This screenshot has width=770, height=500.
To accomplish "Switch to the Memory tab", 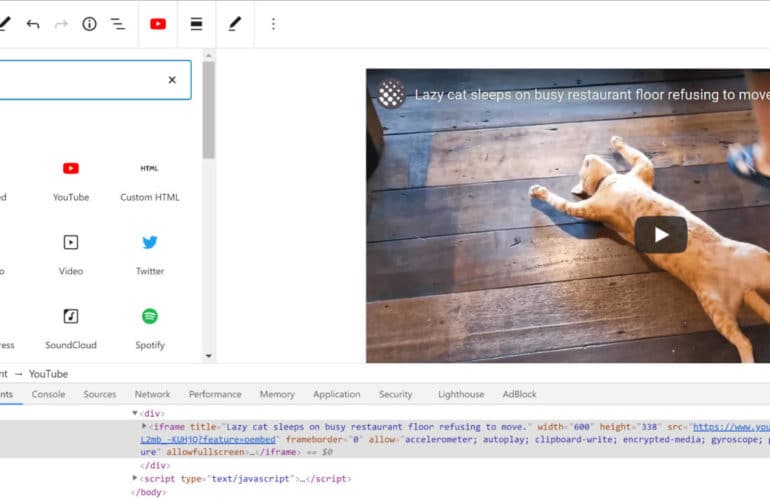I will tap(277, 394).
